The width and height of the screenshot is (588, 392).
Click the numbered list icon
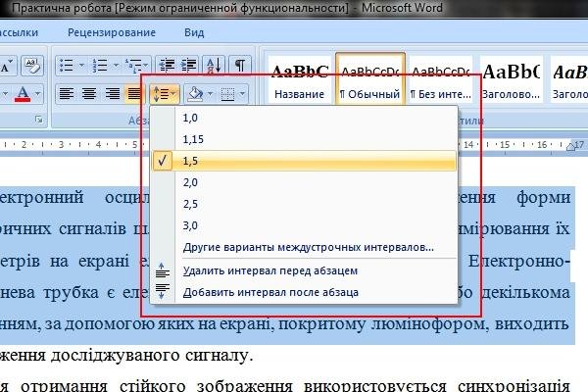pyautogui.click(x=99, y=66)
